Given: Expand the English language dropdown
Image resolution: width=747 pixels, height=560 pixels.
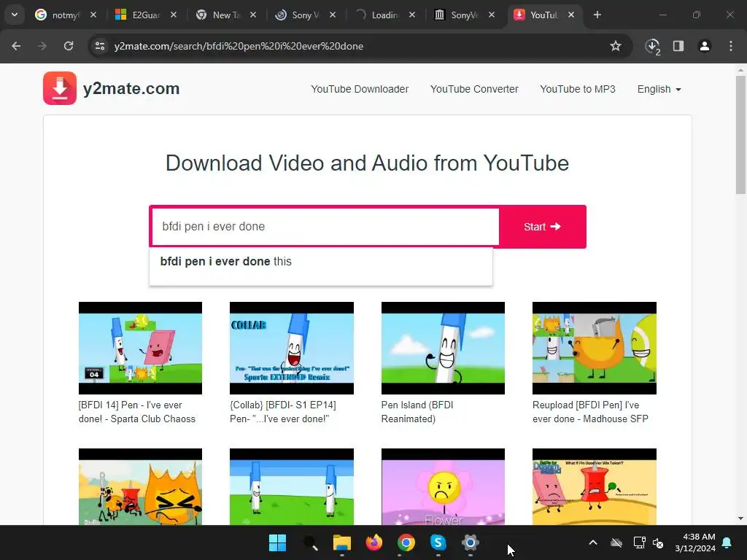Looking at the screenshot, I should click(x=659, y=89).
